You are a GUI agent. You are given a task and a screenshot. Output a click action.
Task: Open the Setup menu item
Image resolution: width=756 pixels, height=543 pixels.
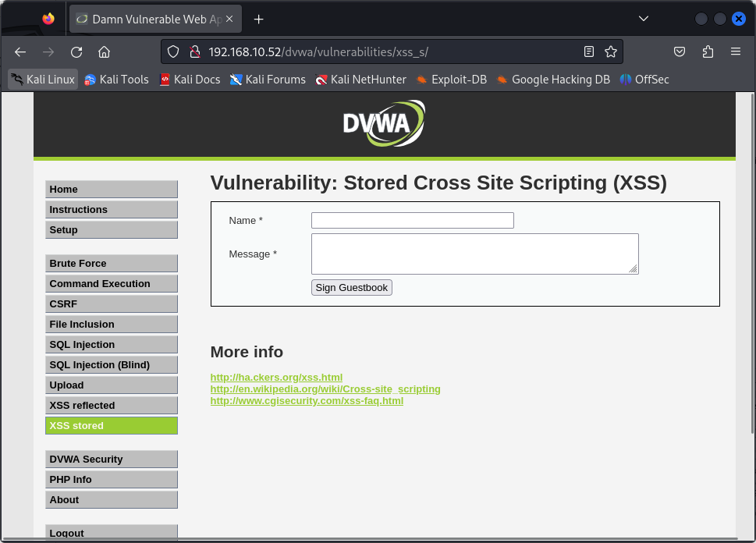pyautogui.click(x=112, y=229)
